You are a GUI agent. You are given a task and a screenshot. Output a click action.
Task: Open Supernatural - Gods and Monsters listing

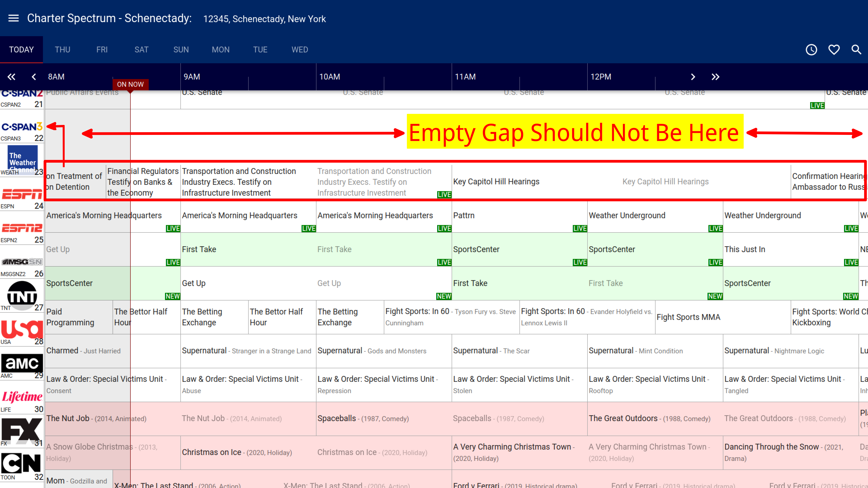[384, 351]
